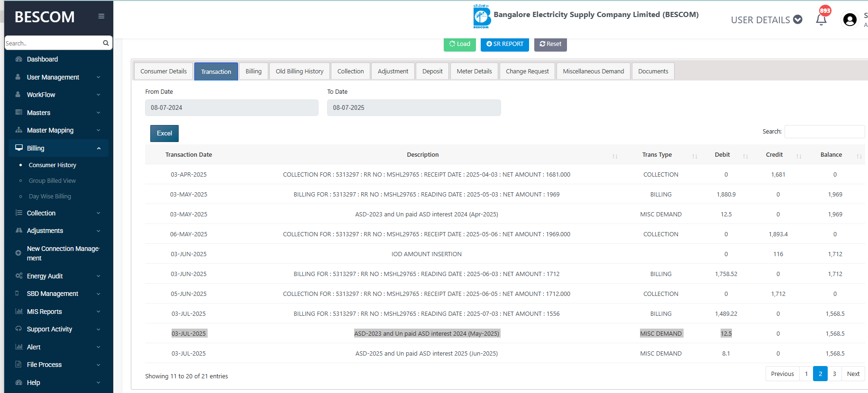Sort by Credit column arrows
This screenshot has width=868, height=393.
(799, 156)
